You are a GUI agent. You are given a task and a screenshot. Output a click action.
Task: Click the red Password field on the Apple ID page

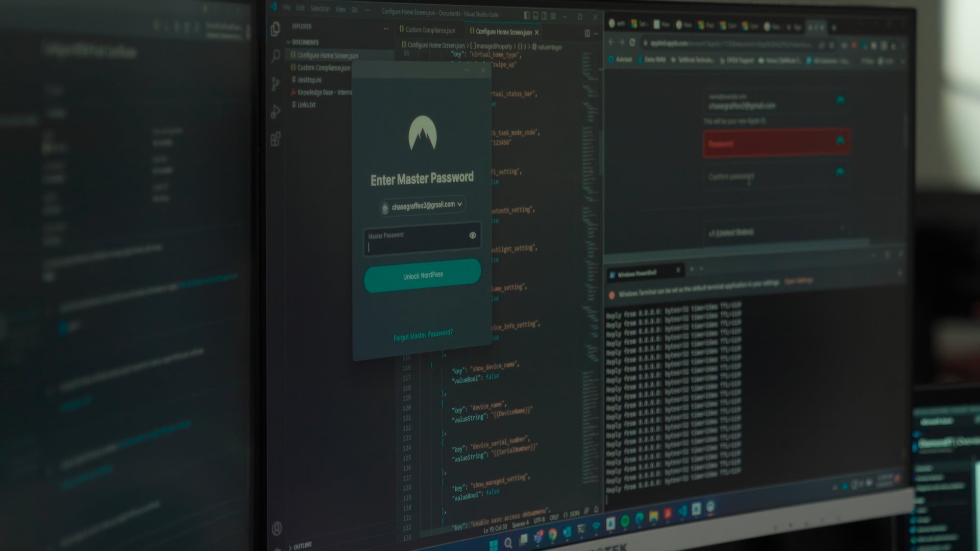(x=777, y=143)
